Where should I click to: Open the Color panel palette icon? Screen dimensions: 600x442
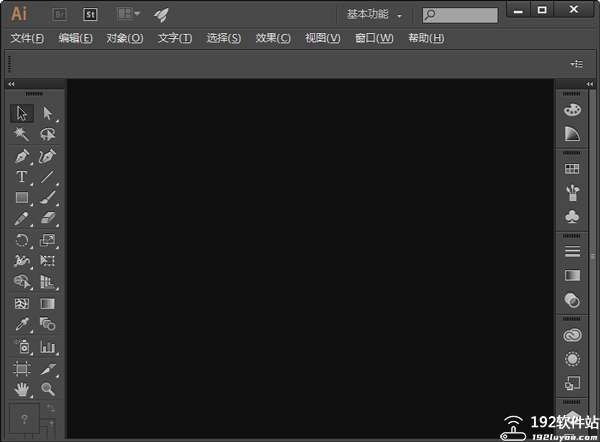(572, 110)
